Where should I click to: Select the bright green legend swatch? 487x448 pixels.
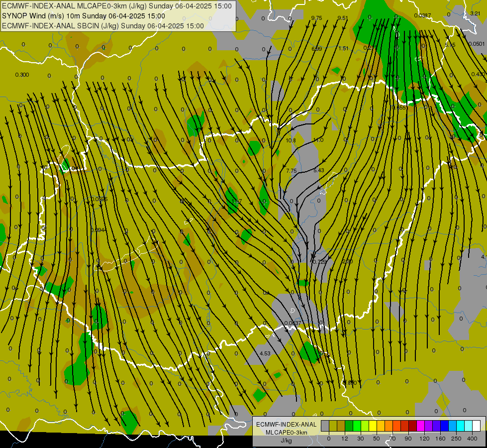click(357, 426)
